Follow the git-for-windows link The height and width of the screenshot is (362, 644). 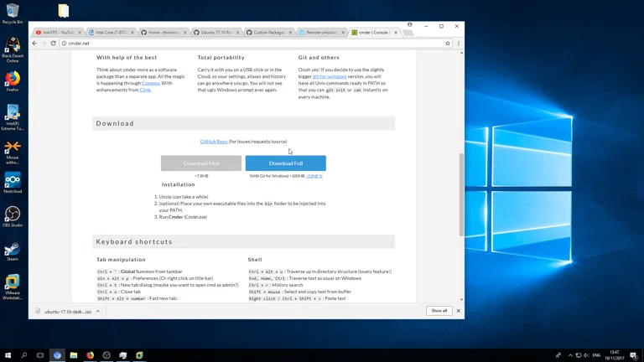pyautogui.click(x=330, y=76)
